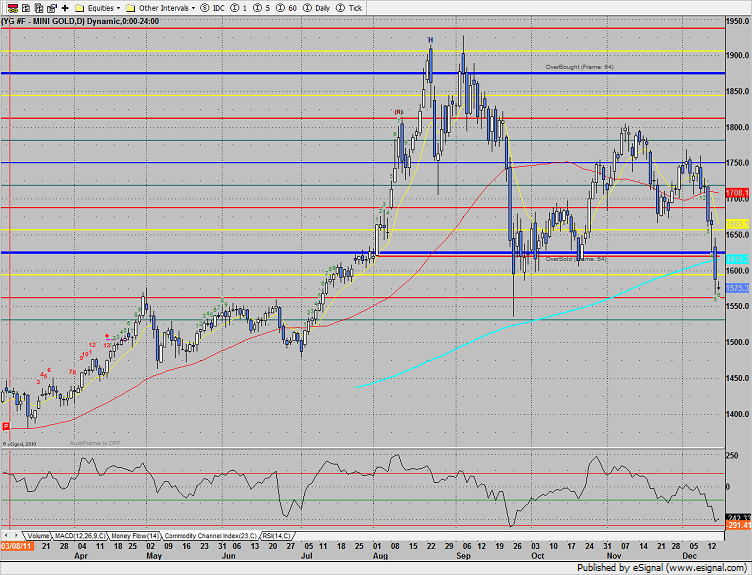
Task: Open the RSI(14,C) study tab
Action: point(276,536)
